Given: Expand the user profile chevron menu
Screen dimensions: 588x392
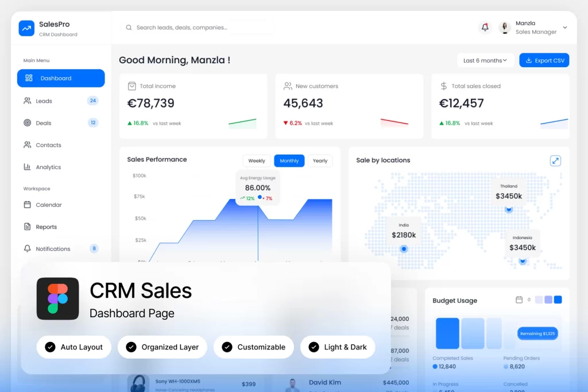Looking at the screenshot, I should 565,28.
